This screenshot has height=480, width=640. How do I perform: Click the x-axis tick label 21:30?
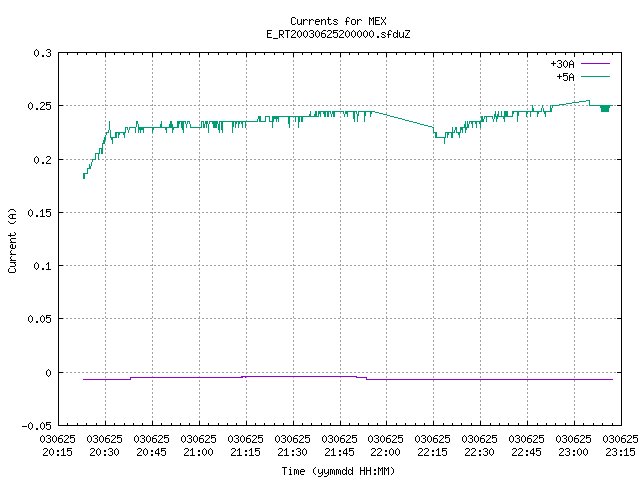(x=292, y=452)
